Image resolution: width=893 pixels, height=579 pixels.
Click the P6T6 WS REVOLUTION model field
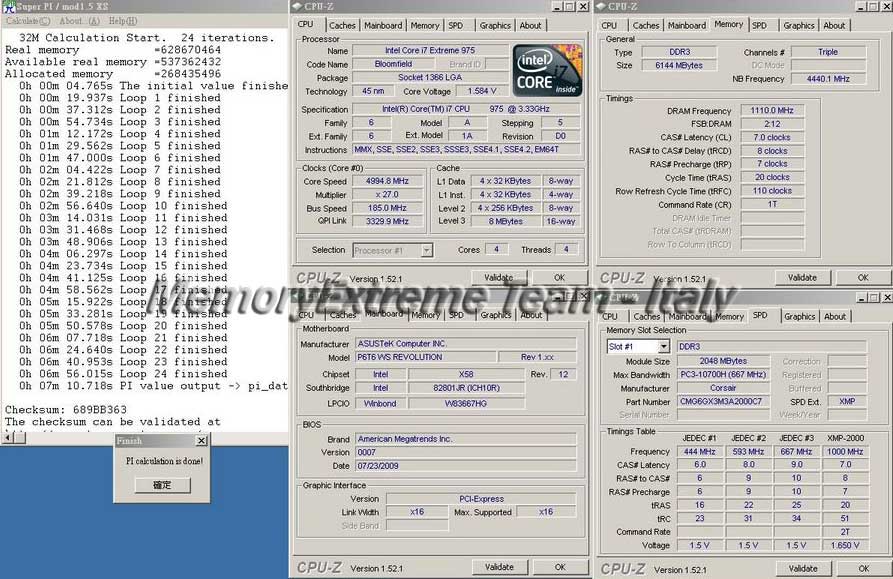coord(425,357)
